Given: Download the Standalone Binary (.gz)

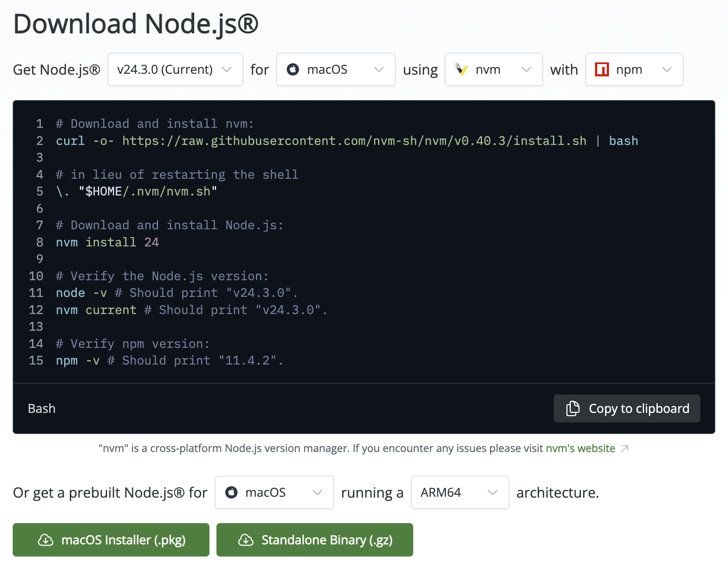Looking at the screenshot, I should click(x=315, y=540).
